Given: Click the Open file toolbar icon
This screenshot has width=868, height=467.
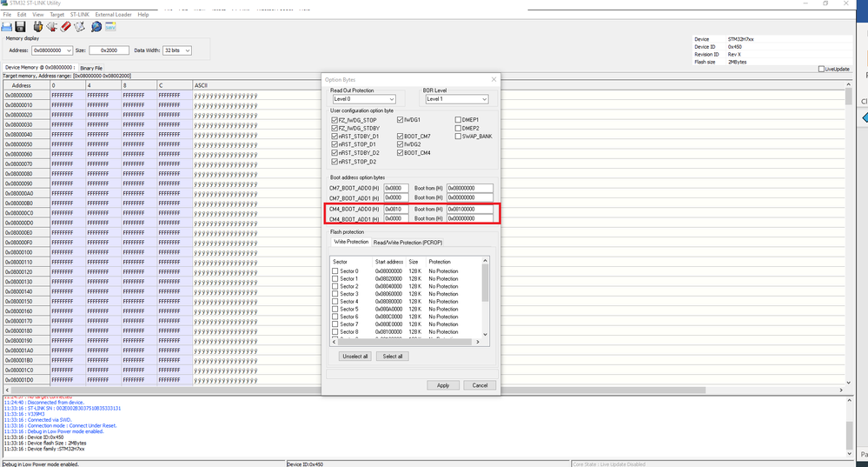Looking at the screenshot, I should tap(7, 27).
